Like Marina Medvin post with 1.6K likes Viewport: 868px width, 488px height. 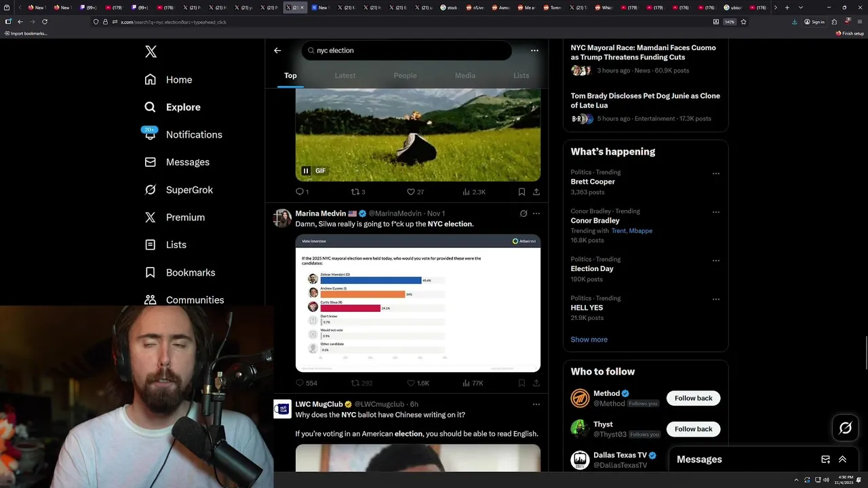pos(418,383)
